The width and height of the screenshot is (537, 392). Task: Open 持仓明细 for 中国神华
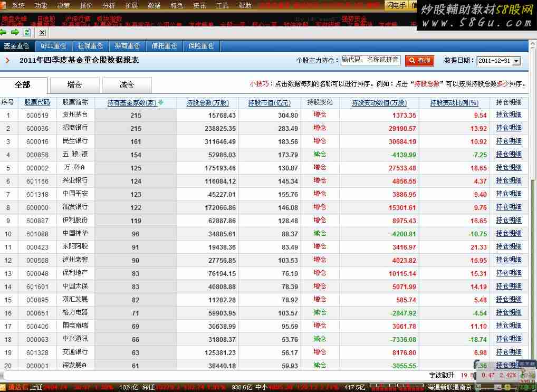pos(509,233)
